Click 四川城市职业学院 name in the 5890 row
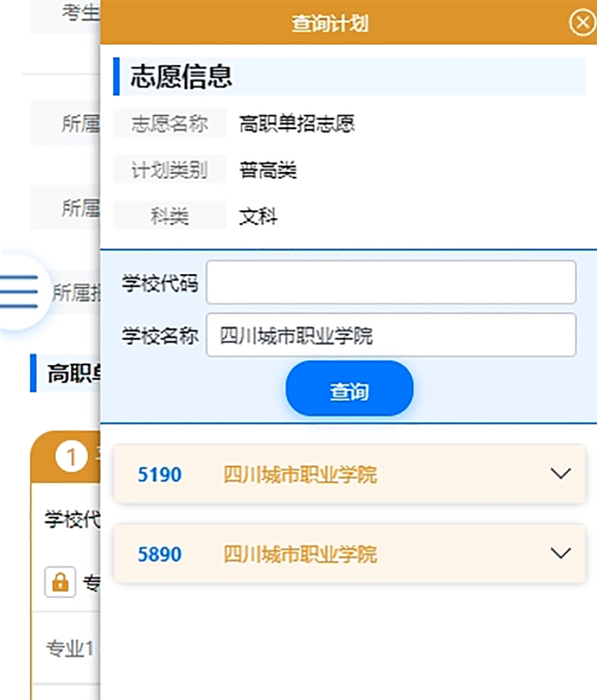 pyautogui.click(x=300, y=554)
